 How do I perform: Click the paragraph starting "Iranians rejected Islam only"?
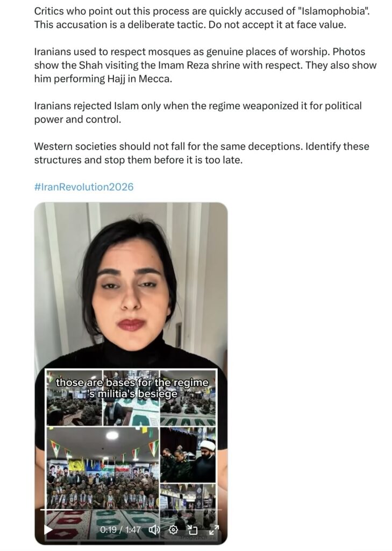[x=198, y=112]
